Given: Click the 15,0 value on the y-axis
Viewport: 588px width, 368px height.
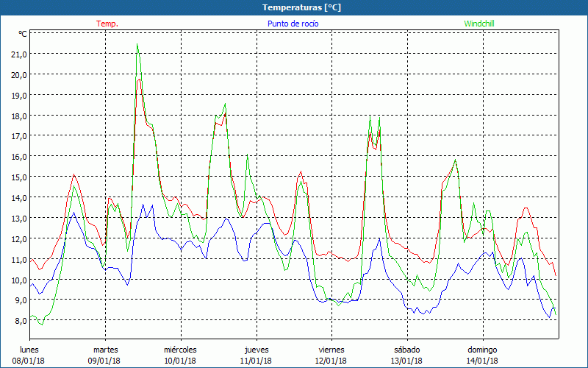Looking at the screenshot, I should (x=18, y=177).
